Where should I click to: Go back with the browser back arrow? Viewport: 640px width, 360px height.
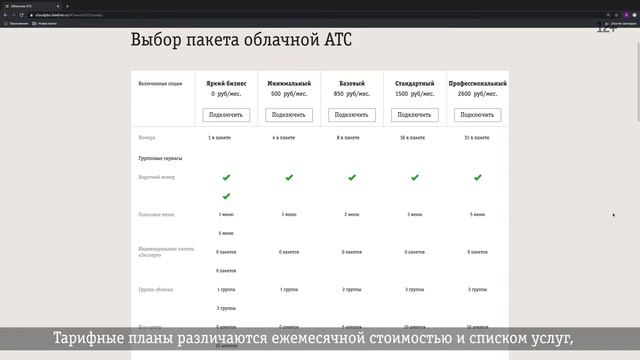point(5,15)
